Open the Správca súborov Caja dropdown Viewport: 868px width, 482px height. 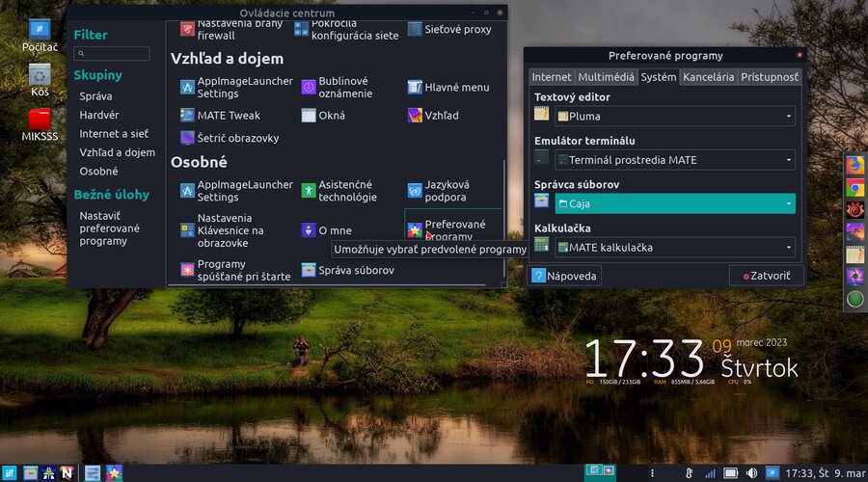coord(674,203)
